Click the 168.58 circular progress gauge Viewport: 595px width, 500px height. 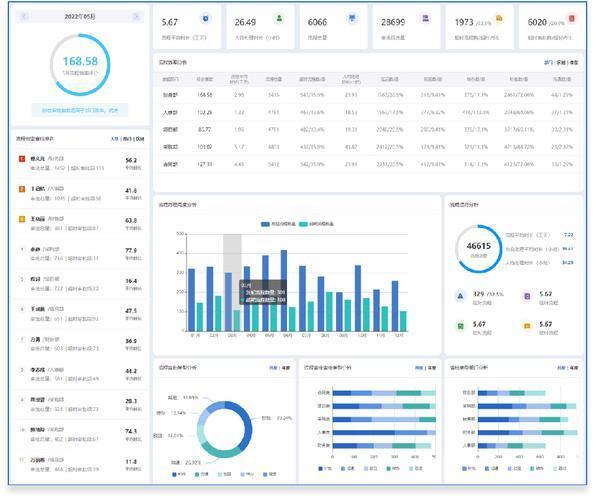(80, 65)
